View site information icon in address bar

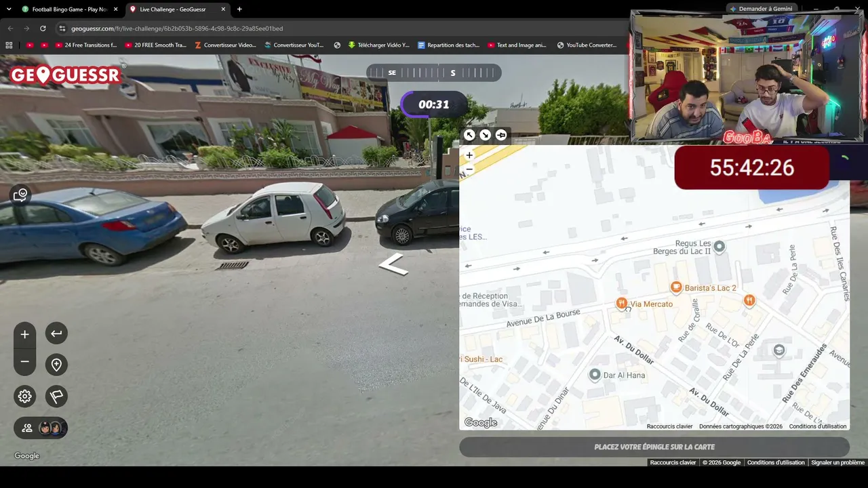click(62, 28)
